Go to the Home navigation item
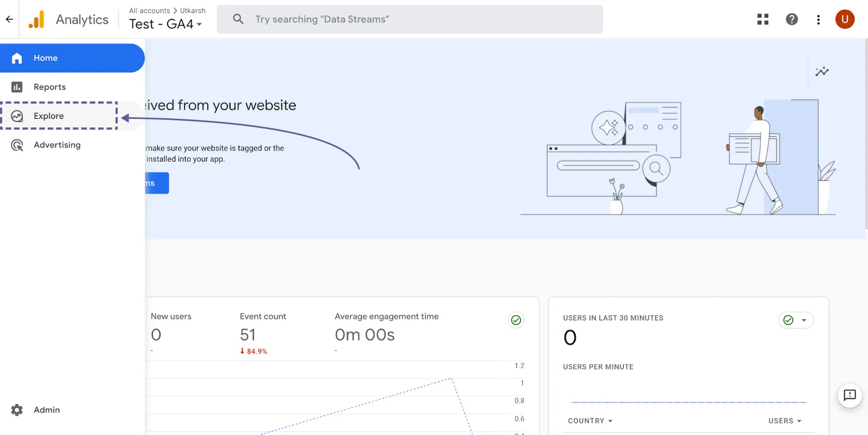The height and width of the screenshot is (435, 868). tap(72, 58)
